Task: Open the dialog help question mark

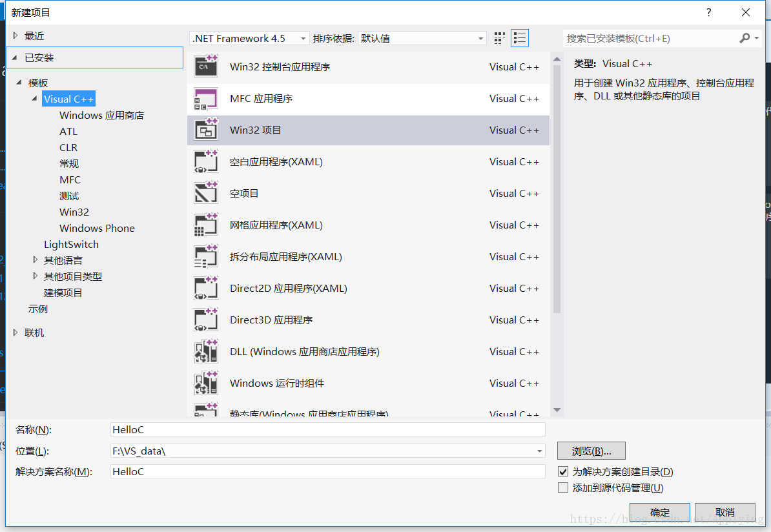Action: [x=708, y=12]
